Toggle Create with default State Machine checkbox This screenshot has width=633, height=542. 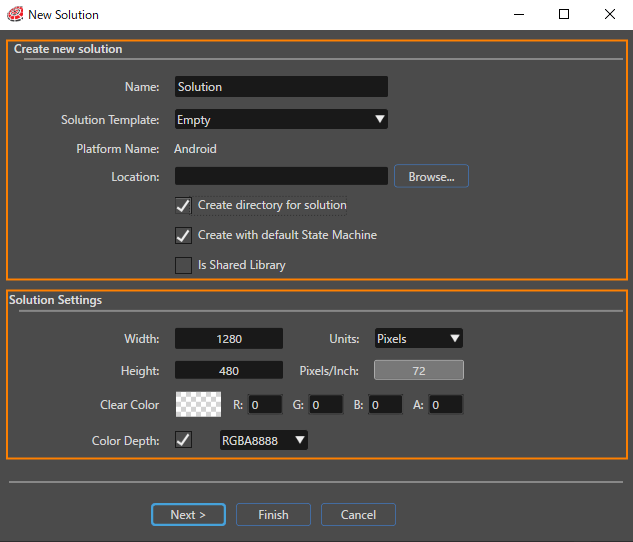click(x=183, y=235)
